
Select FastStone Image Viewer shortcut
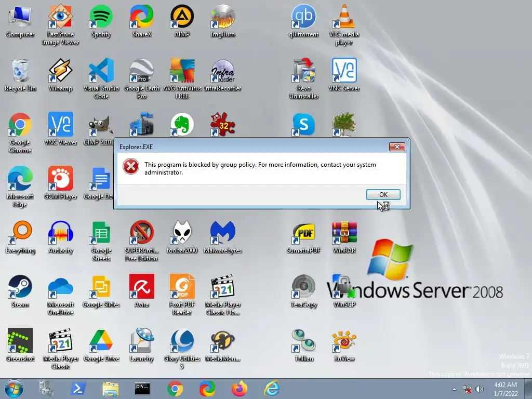pyautogui.click(x=60, y=24)
